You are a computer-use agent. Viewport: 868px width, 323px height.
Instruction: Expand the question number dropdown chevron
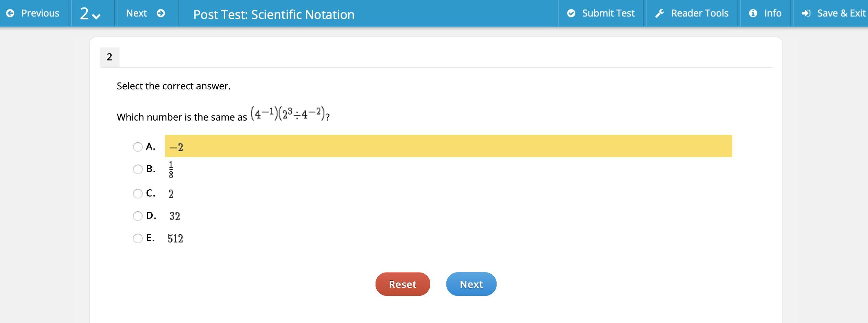(x=97, y=16)
